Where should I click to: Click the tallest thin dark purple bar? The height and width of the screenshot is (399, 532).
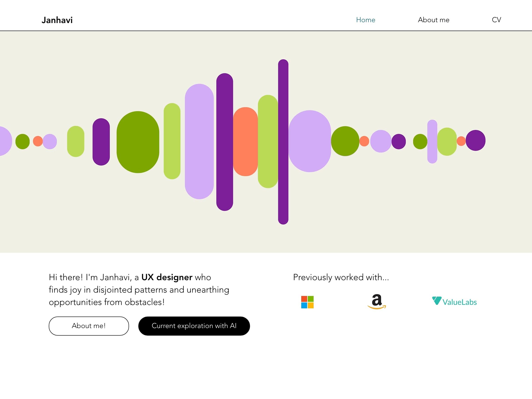click(x=283, y=142)
